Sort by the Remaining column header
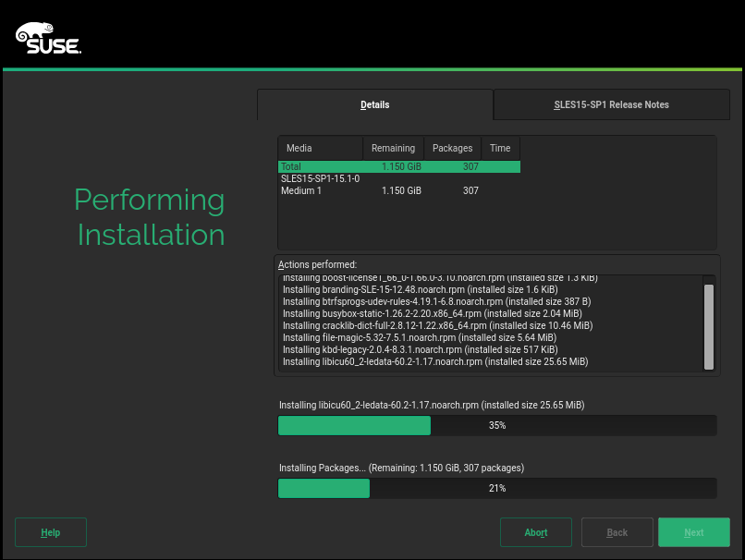This screenshot has width=745, height=560. (394, 148)
